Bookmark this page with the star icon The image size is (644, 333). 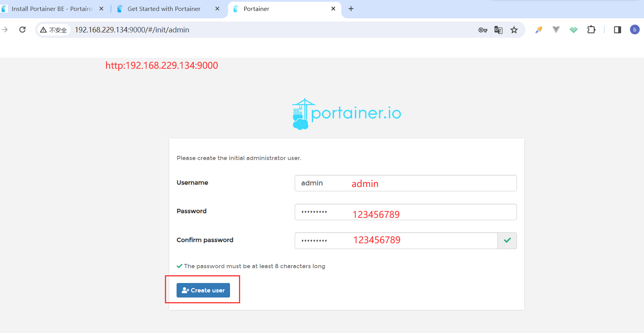coord(514,30)
